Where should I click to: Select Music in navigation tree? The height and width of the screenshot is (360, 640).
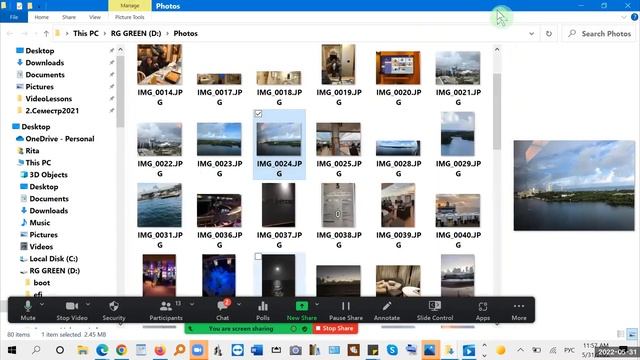point(40,222)
